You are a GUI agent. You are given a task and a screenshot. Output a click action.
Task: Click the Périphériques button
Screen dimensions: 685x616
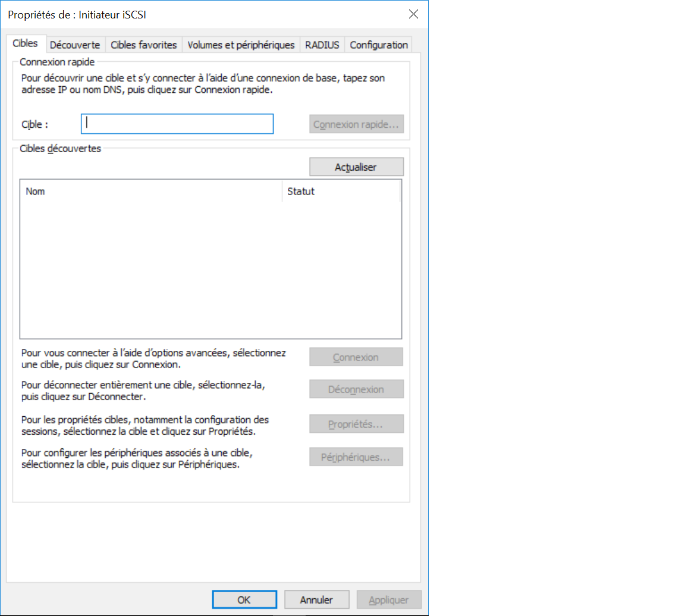coord(356,457)
